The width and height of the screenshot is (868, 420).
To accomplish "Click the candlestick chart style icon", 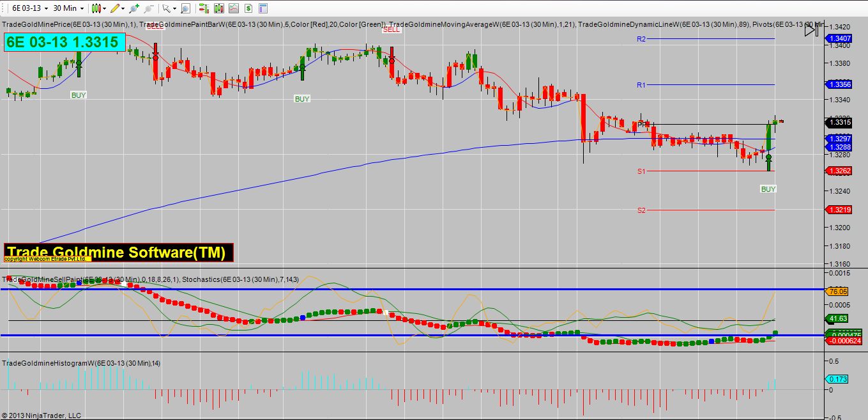I will tap(96, 8).
